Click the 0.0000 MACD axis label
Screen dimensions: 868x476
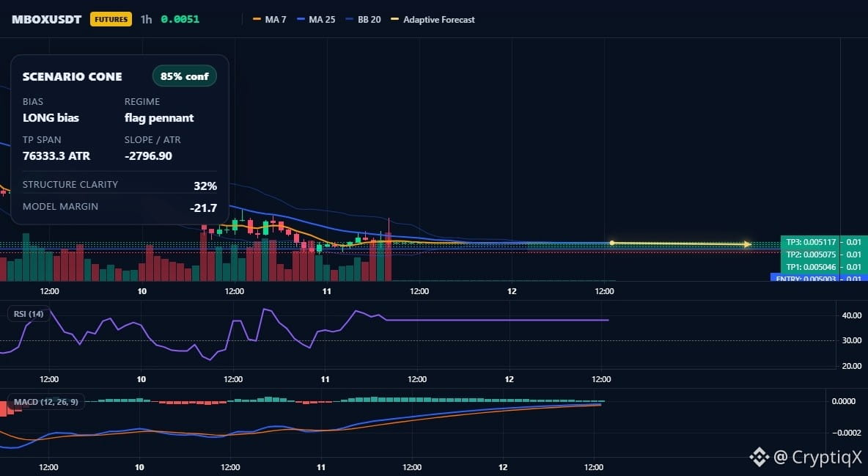[x=844, y=401]
